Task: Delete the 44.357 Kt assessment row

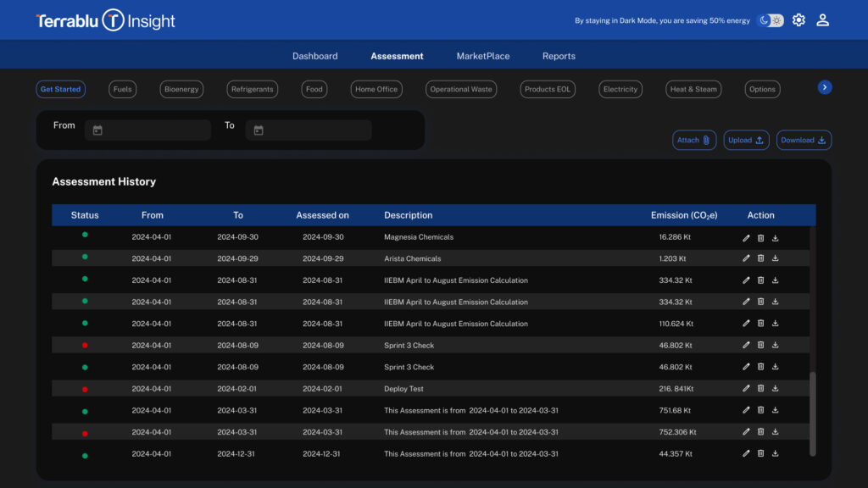Action: coord(760,454)
